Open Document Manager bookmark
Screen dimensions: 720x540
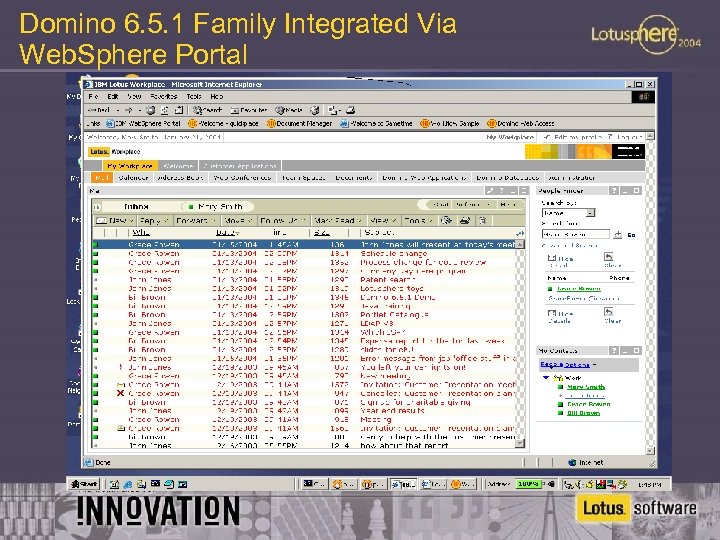point(299,124)
